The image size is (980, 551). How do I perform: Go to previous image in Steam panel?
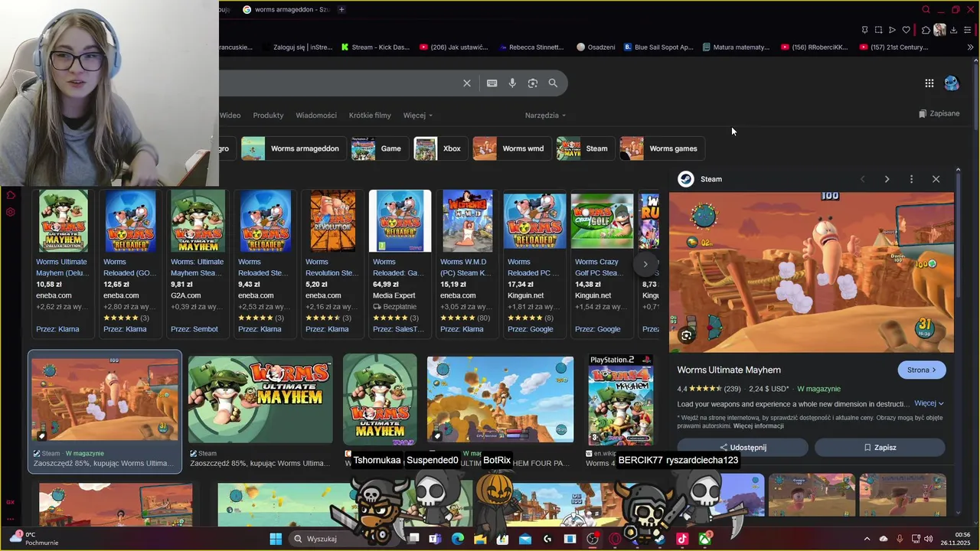[x=862, y=179]
